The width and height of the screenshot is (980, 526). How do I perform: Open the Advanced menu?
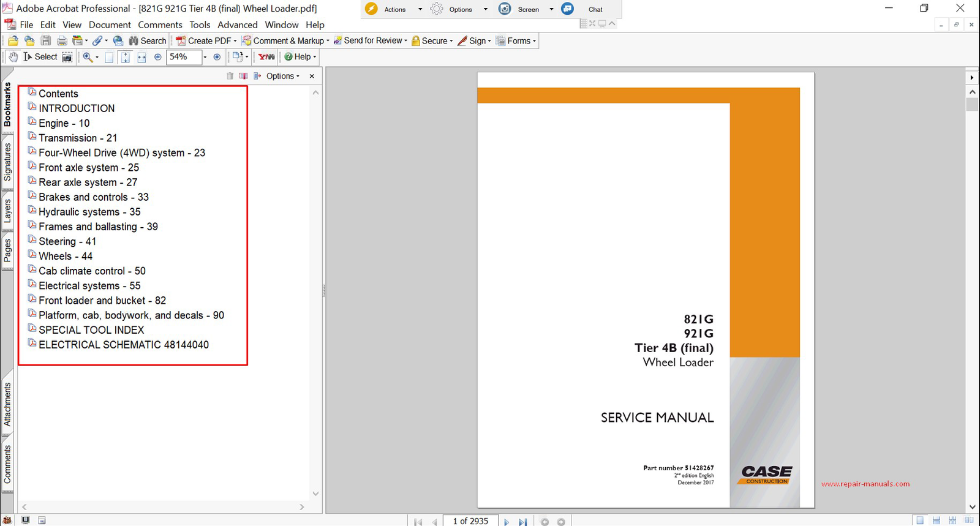point(237,25)
